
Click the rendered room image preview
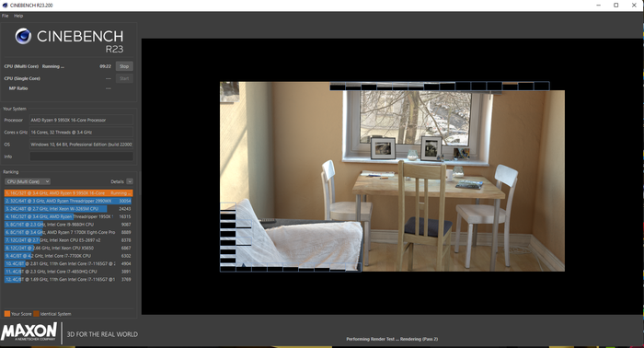[392, 177]
